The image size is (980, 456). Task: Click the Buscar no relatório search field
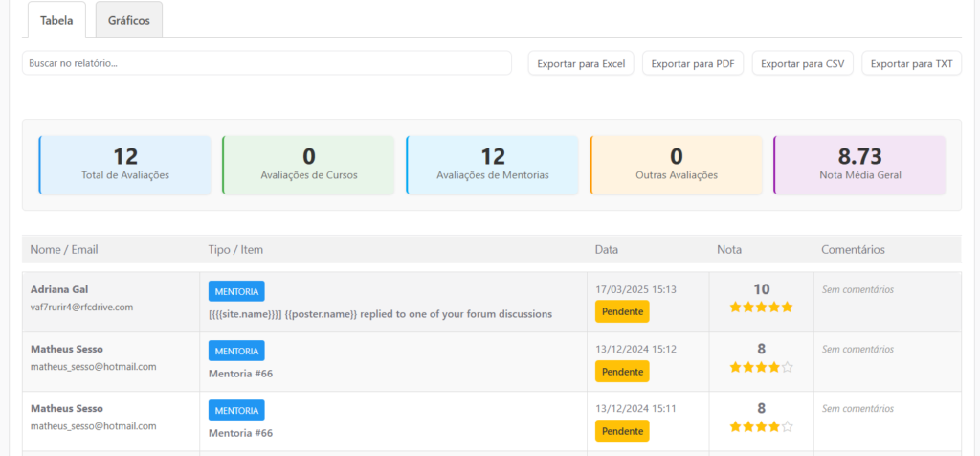click(266, 63)
